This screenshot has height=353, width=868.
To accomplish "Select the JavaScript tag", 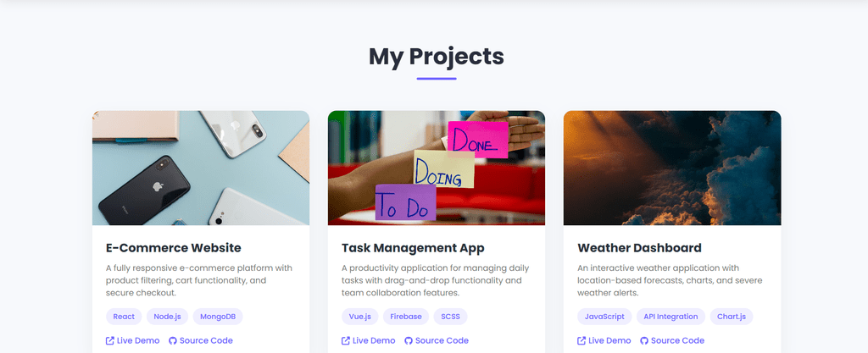I will tap(604, 317).
